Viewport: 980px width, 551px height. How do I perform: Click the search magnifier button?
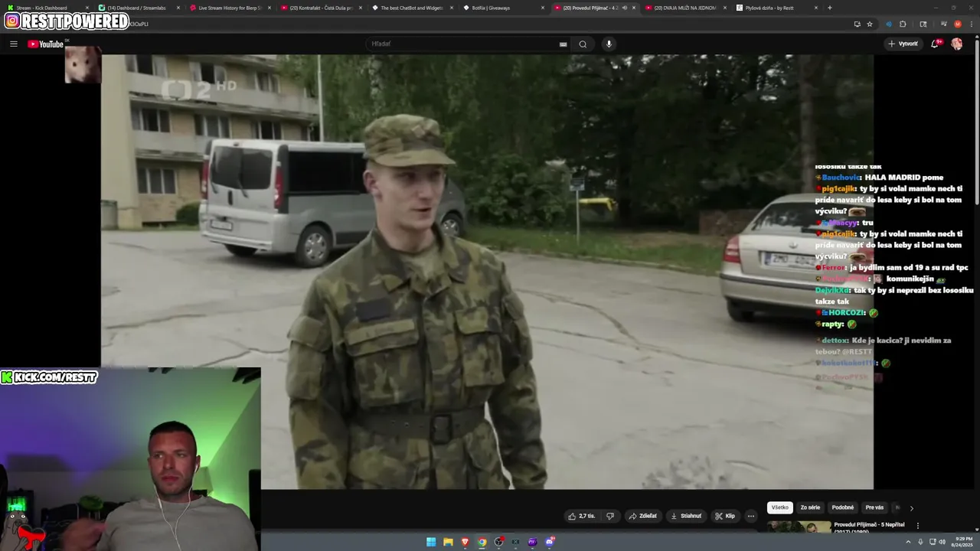pyautogui.click(x=583, y=44)
